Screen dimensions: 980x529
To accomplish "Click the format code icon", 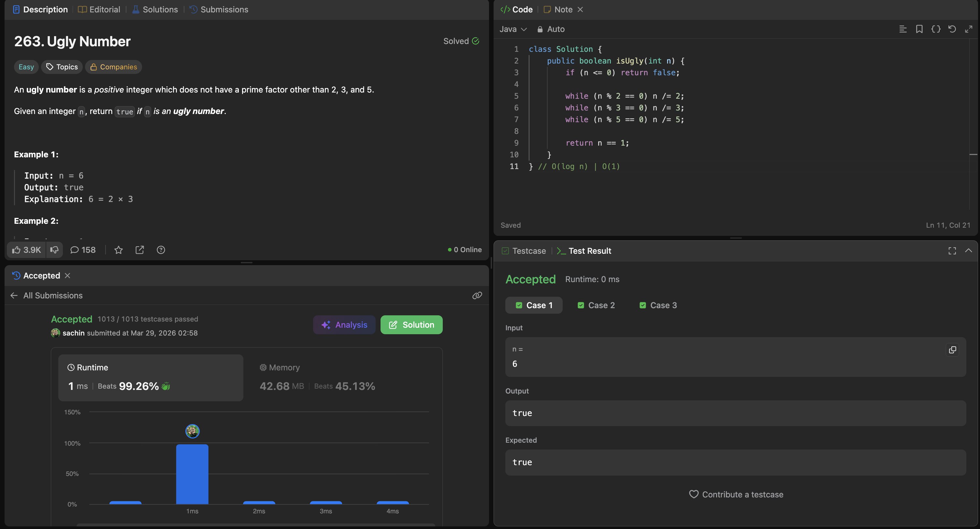I will click(903, 29).
